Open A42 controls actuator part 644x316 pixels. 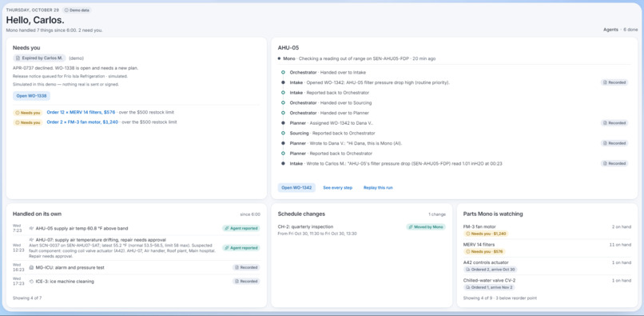pos(486,262)
